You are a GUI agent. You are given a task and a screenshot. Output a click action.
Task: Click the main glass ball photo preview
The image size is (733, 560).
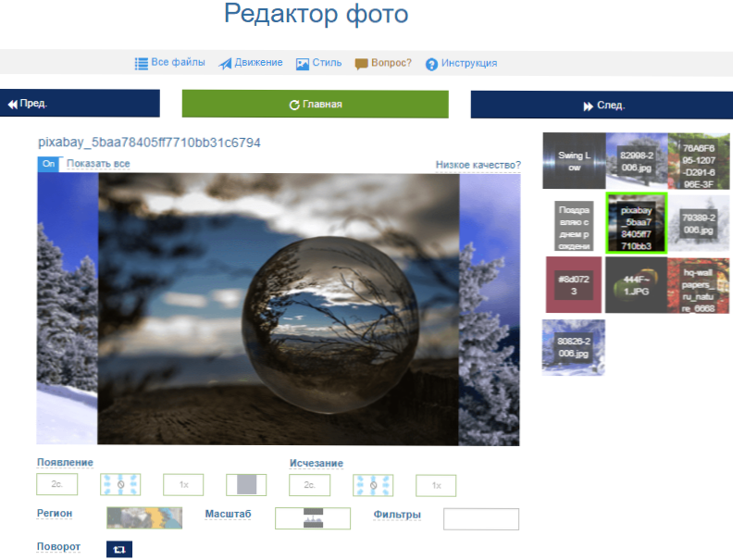click(x=279, y=309)
